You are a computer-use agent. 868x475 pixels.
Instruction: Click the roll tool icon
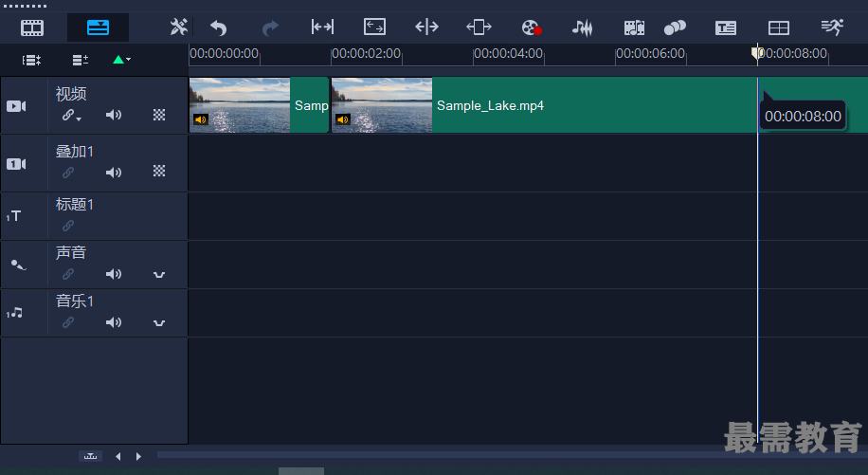click(426, 27)
